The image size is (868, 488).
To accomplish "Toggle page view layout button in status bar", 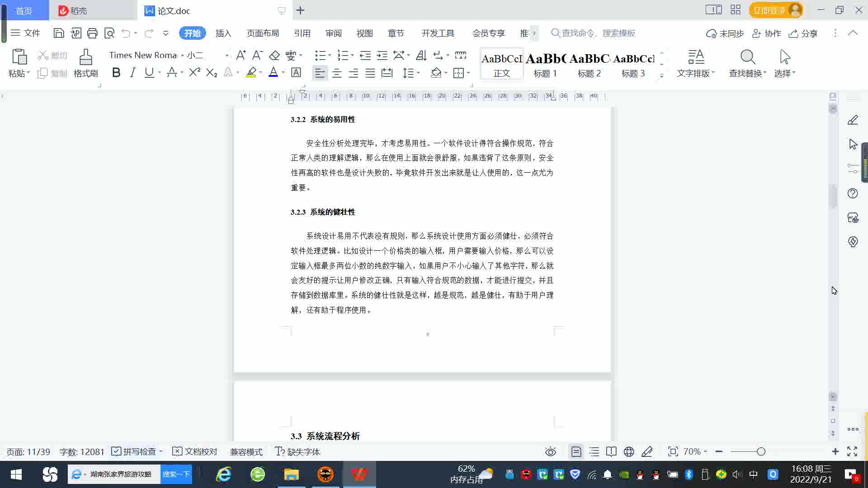I will tap(576, 451).
